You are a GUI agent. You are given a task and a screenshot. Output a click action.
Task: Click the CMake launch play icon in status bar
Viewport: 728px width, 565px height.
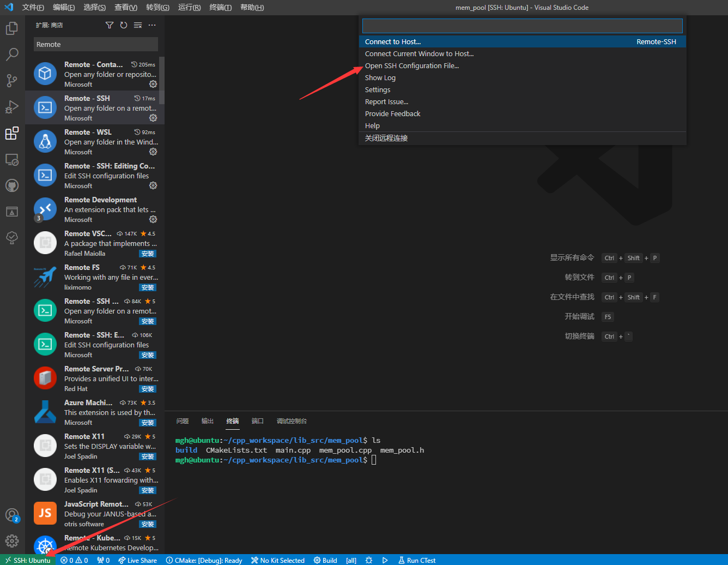coord(385,560)
